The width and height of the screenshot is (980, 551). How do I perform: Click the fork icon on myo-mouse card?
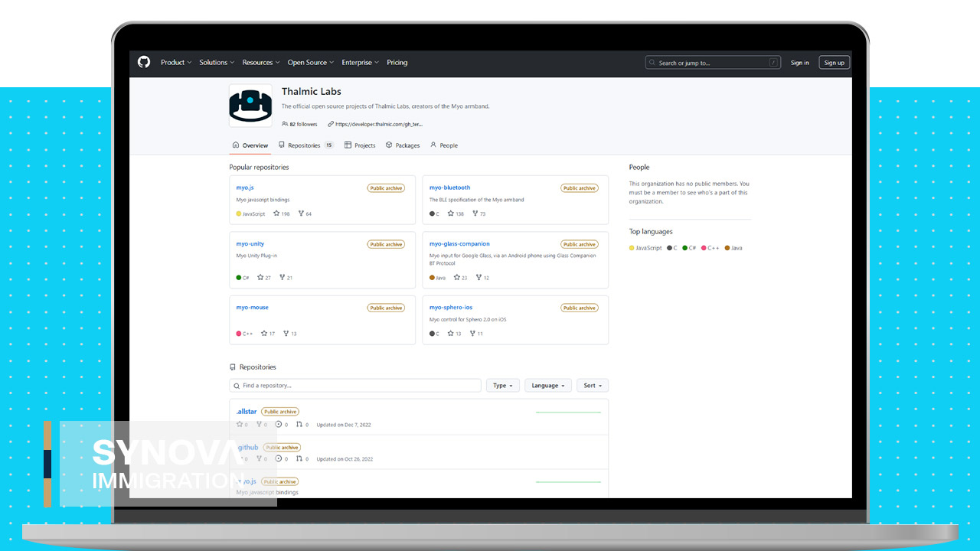point(286,333)
